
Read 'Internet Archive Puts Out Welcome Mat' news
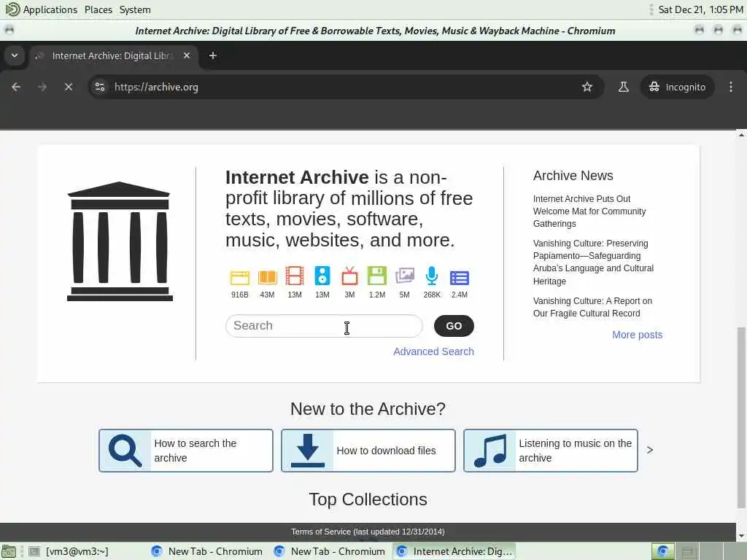(x=589, y=211)
